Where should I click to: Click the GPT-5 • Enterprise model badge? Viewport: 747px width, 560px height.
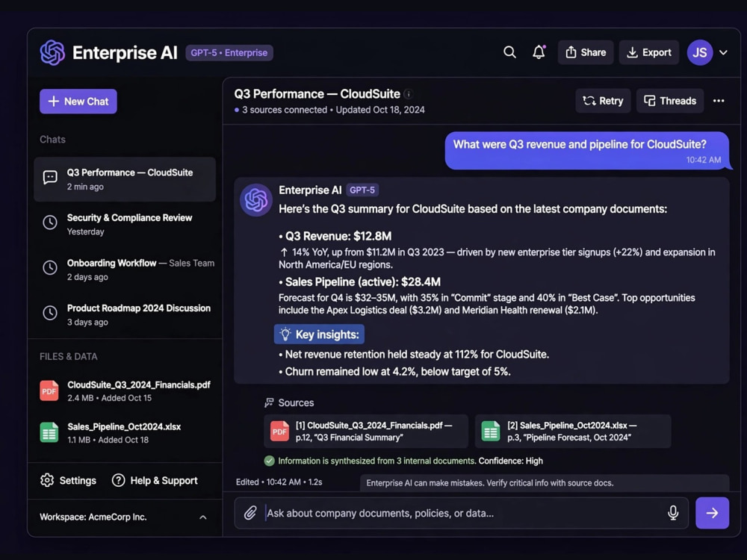[x=229, y=52]
